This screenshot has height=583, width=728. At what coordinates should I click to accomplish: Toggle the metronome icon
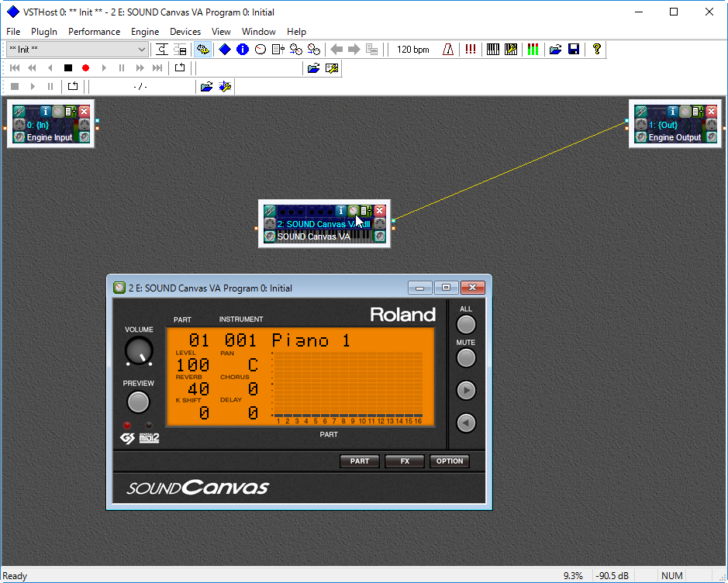click(x=448, y=49)
